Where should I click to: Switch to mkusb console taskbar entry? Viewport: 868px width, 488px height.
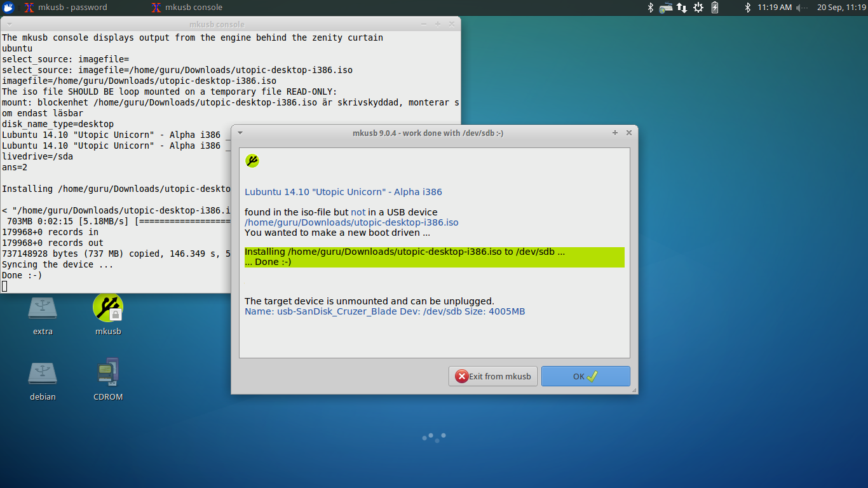tap(187, 8)
